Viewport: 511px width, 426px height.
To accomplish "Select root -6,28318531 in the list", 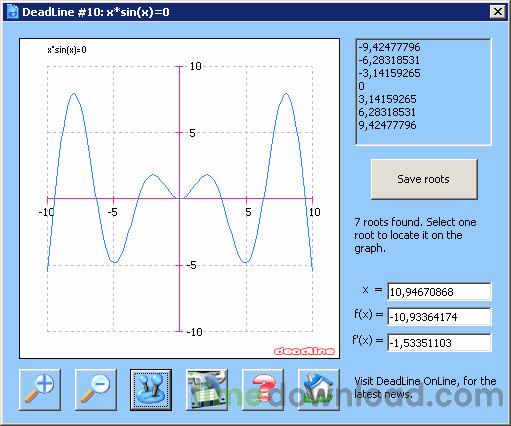I will click(389, 60).
